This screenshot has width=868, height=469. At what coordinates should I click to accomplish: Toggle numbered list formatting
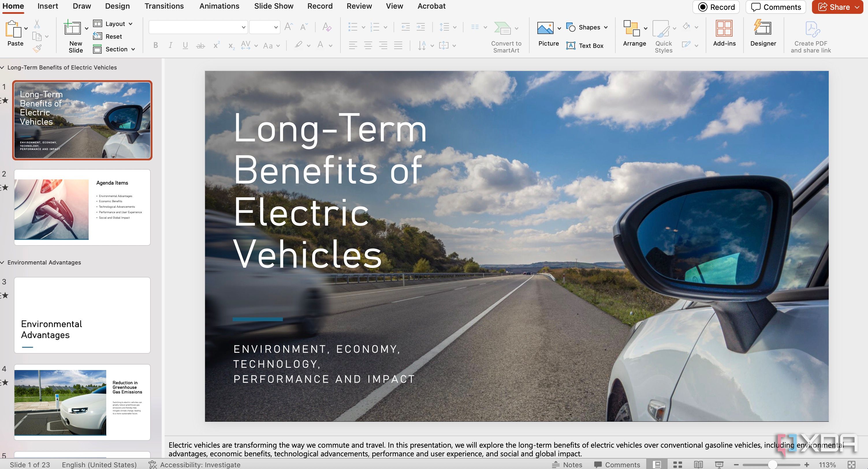376,27
